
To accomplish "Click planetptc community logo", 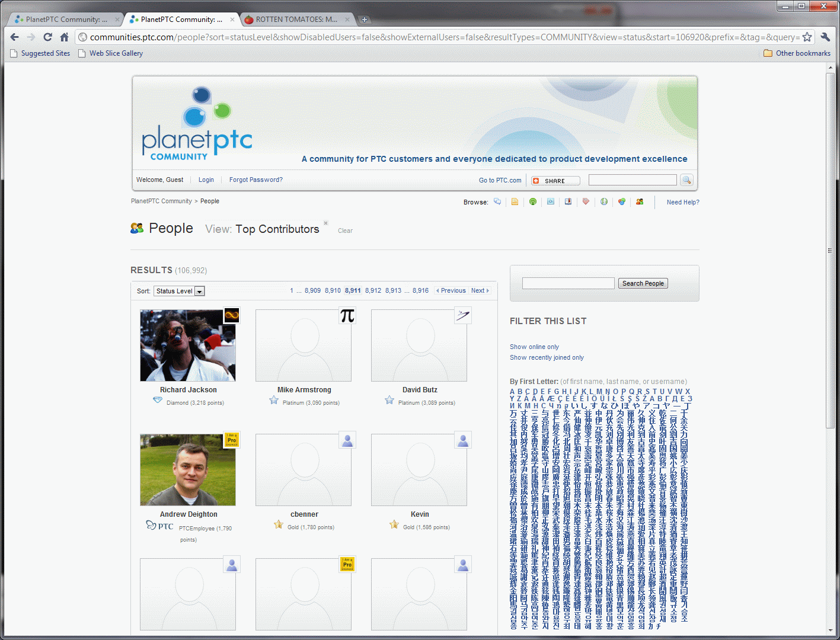I will pos(197,124).
